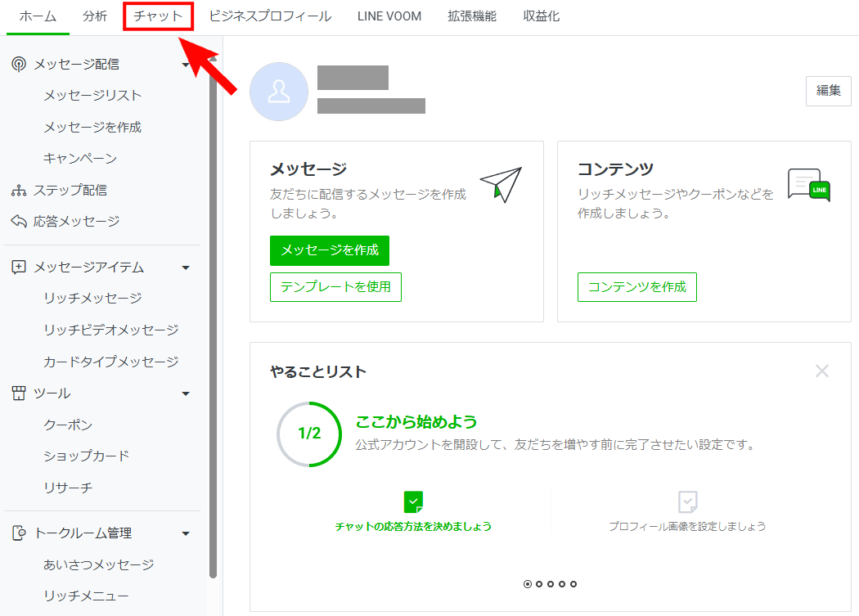Close the やることリスト panel
The image size is (859, 616).
point(822,371)
